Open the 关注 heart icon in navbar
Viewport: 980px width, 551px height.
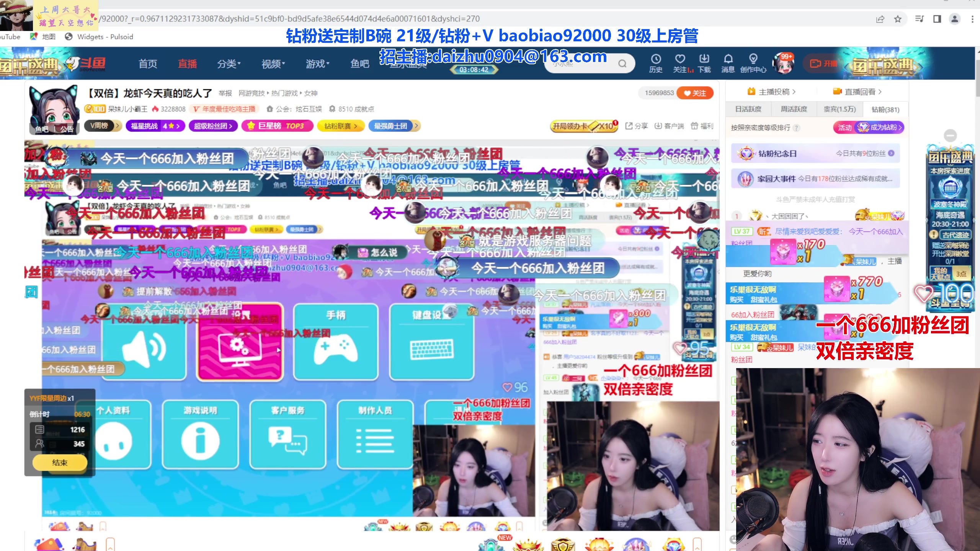pos(680,63)
